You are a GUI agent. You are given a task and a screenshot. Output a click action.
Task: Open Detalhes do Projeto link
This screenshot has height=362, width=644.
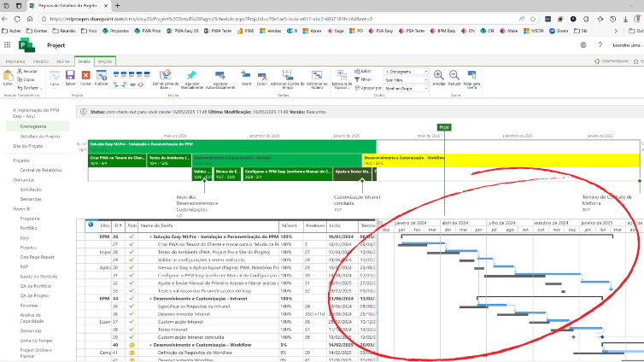pyautogui.click(x=40, y=137)
